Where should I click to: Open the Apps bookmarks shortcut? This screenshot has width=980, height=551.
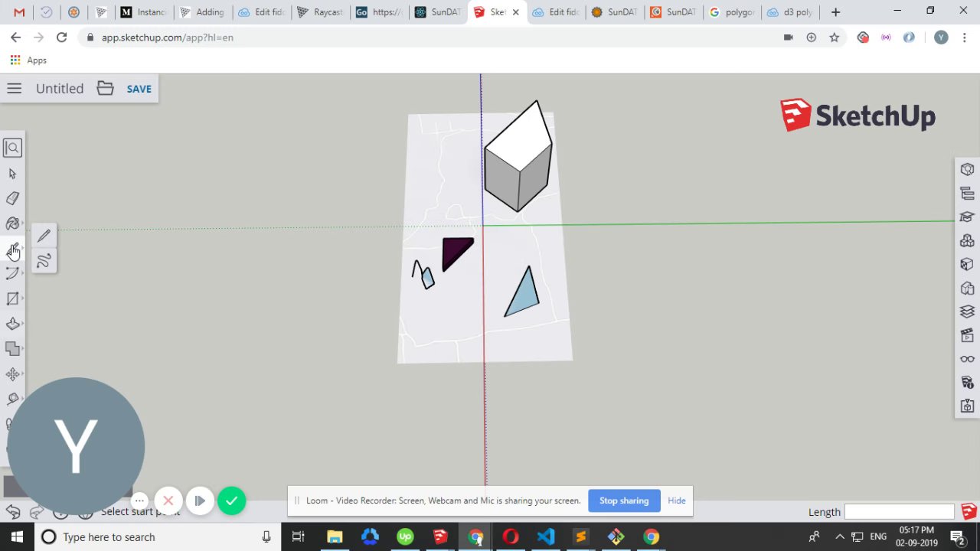(28, 60)
